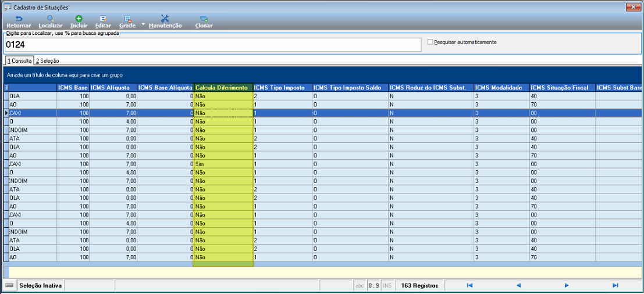Close the Cadastro de Situações window

[x=632, y=7]
